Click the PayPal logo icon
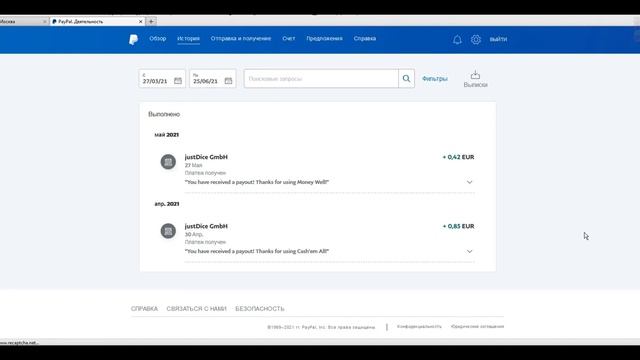 tap(133, 39)
